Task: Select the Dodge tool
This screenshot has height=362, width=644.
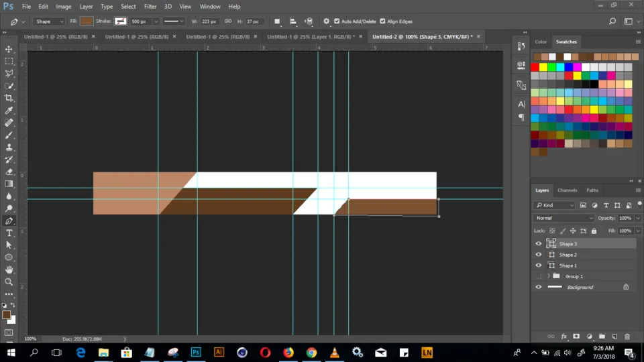Action: (x=9, y=208)
